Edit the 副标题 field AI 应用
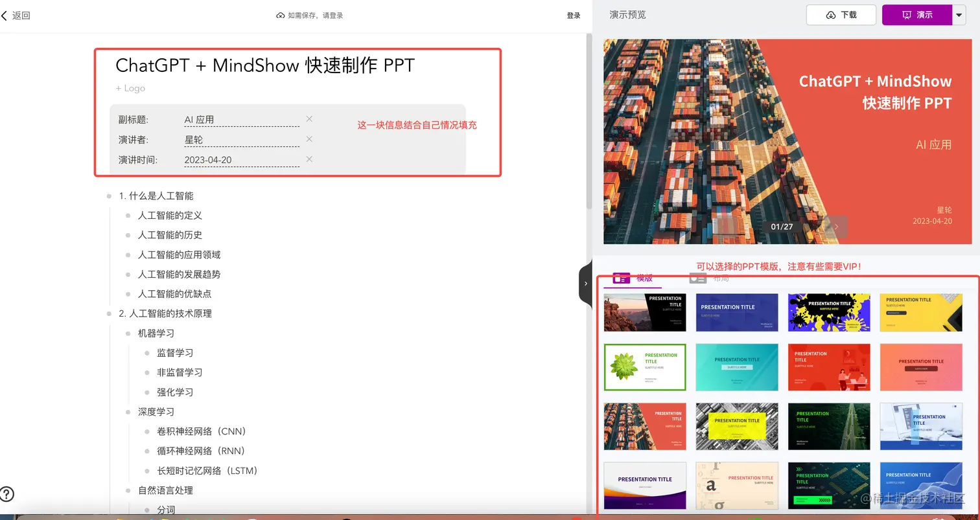Screen dimensions: 980x520 point(242,120)
